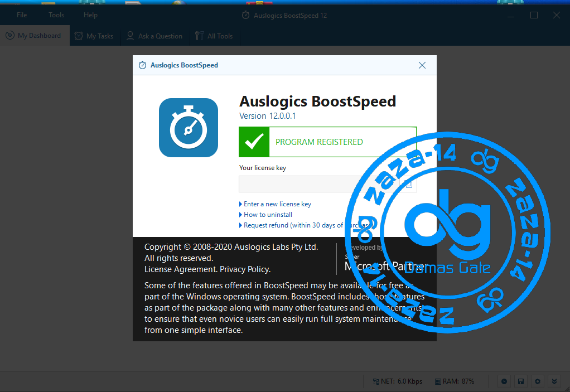Open the Ask a Question tab
The image size is (570, 392).
coord(155,36)
